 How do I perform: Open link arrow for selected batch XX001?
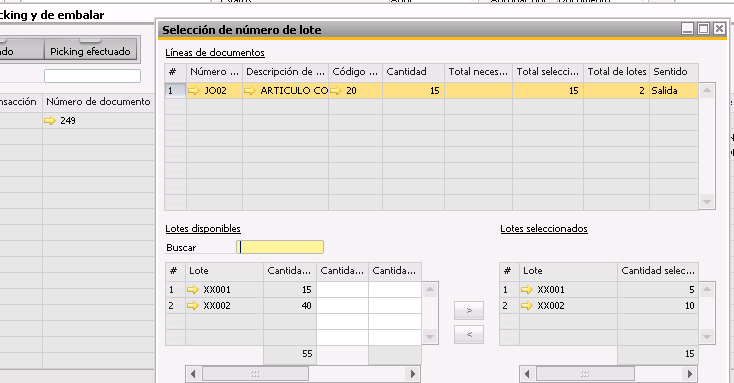click(527, 289)
